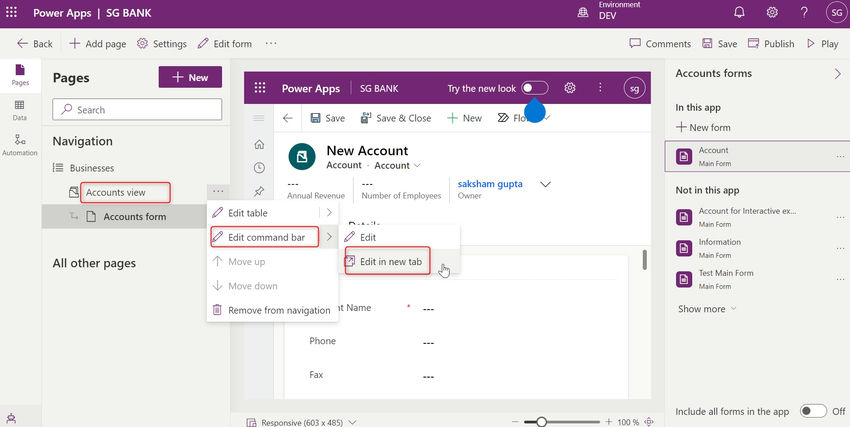Expand the Edit command bar submenu chevron
This screenshot has height=427, width=850.
coord(329,237)
